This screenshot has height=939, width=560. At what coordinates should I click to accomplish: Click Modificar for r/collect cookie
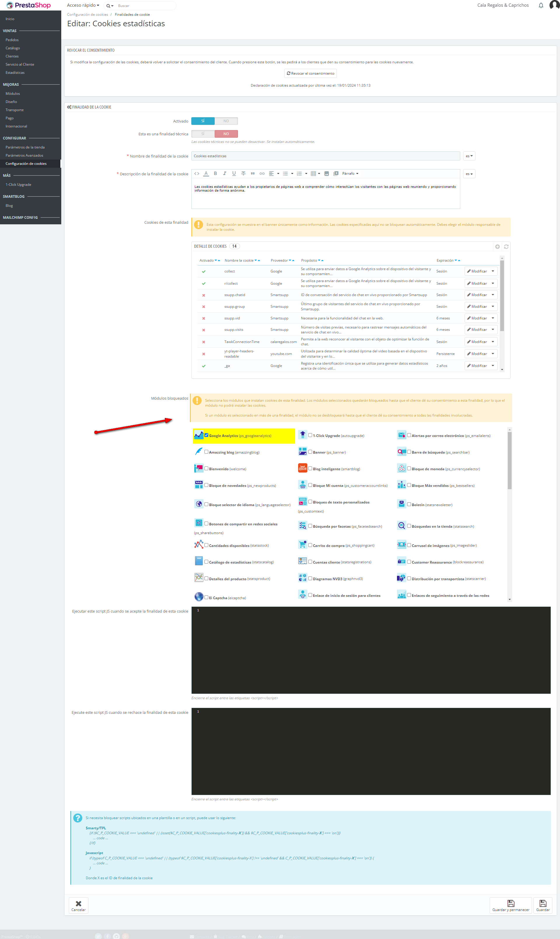point(477,284)
